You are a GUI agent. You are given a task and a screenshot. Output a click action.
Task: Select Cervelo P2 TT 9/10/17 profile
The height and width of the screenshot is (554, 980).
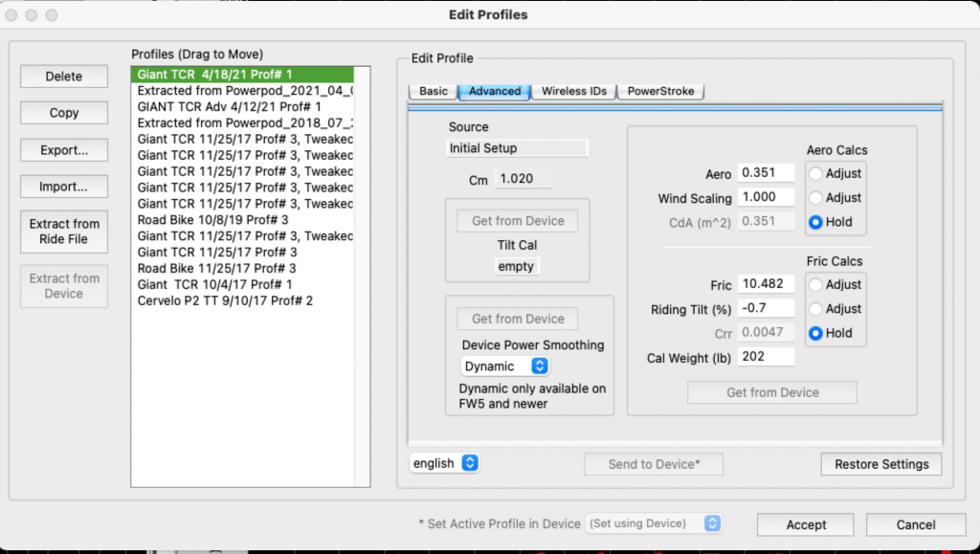pyautogui.click(x=225, y=300)
